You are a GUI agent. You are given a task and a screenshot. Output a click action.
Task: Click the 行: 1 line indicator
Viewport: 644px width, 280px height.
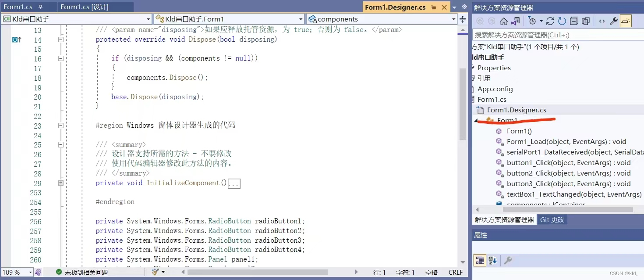(x=379, y=272)
